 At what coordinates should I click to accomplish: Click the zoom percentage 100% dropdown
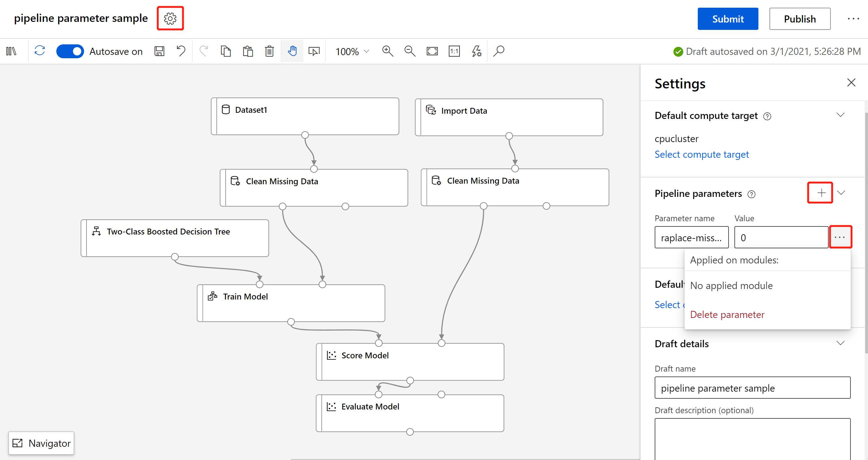click(x=349, y=51)
